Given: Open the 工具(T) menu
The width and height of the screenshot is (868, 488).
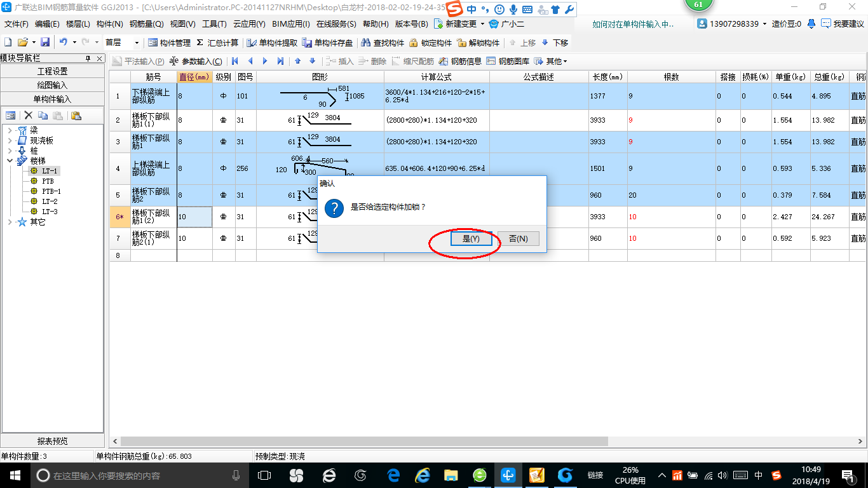Looking at the screenshot, I should 214,24.
